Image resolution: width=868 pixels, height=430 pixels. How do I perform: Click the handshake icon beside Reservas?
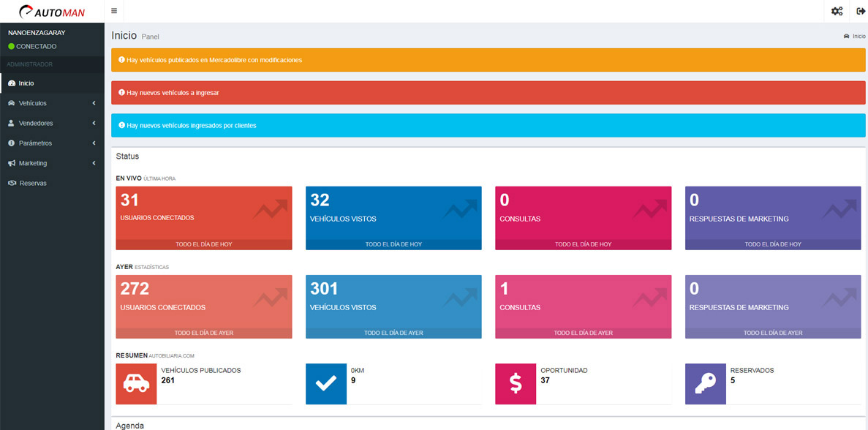pyautogui.click(x=12, y=183)
